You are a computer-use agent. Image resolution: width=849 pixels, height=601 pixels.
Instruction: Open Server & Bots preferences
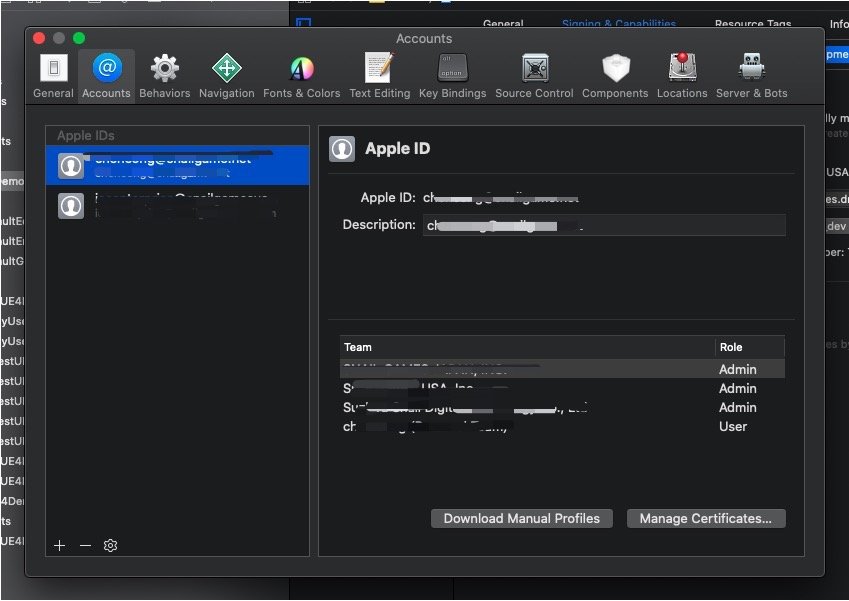coord(752,76)
